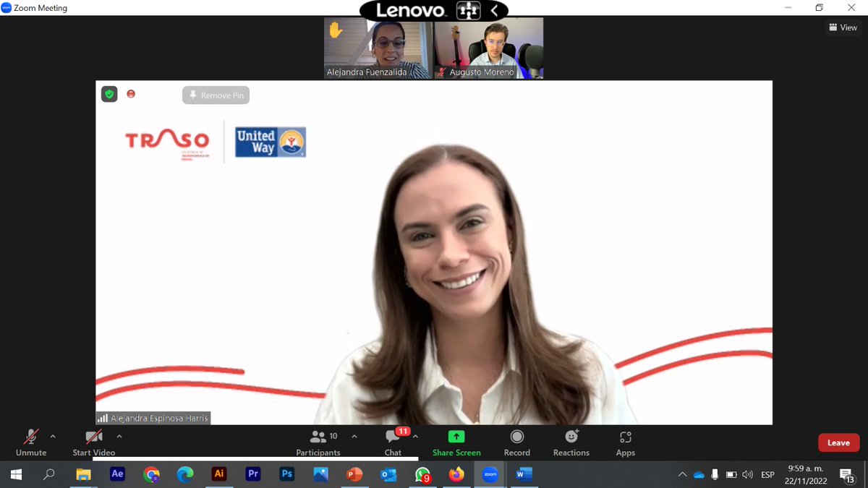The height and width of the screenshot is (488, 868).
Task: Open volume control in tray
Action: (748, 474)
